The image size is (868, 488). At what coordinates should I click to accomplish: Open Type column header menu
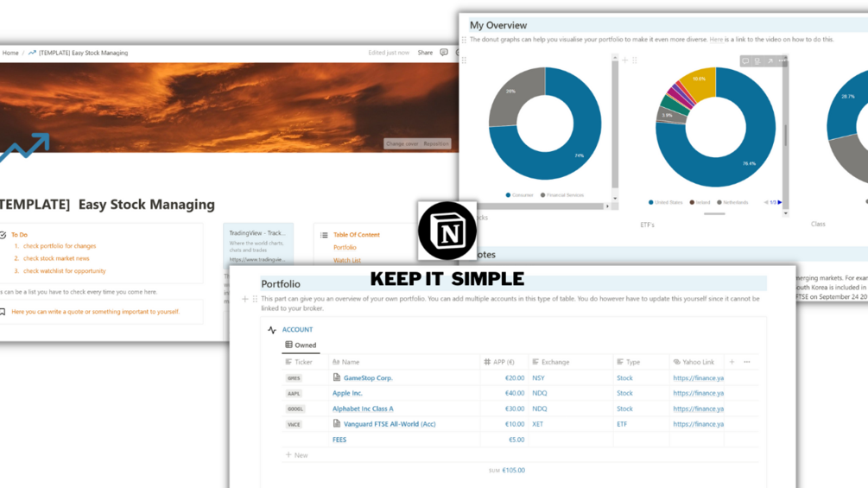641,362
